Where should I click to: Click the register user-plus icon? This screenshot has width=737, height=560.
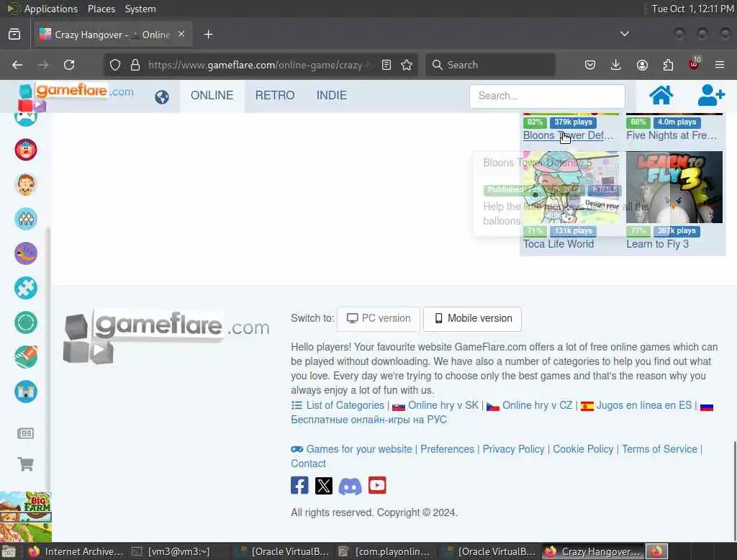click(711, 96)
